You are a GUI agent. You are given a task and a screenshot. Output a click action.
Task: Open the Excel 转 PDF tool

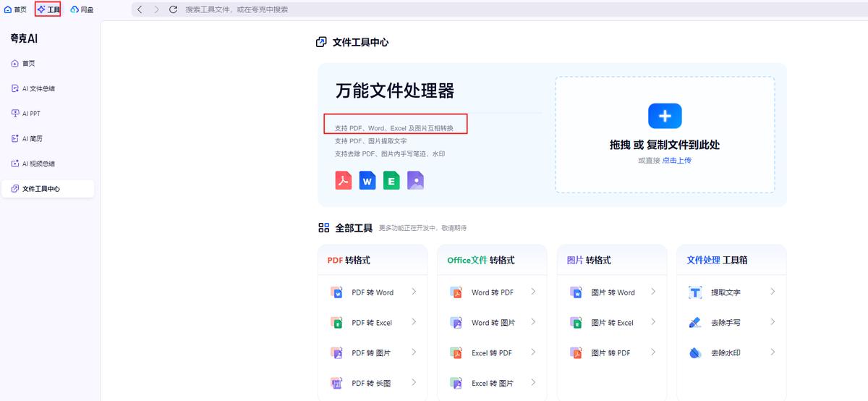pyautogui.click(x=491, y=353)
